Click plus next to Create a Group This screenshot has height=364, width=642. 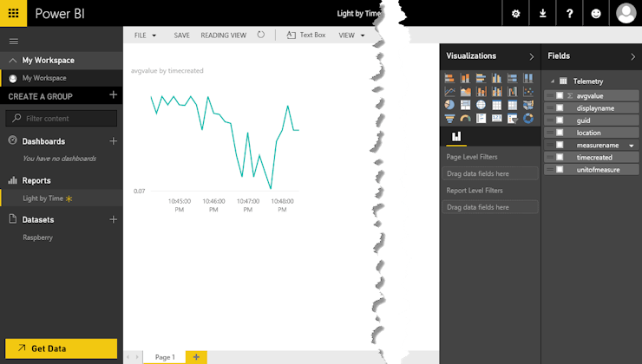[114, 94]
